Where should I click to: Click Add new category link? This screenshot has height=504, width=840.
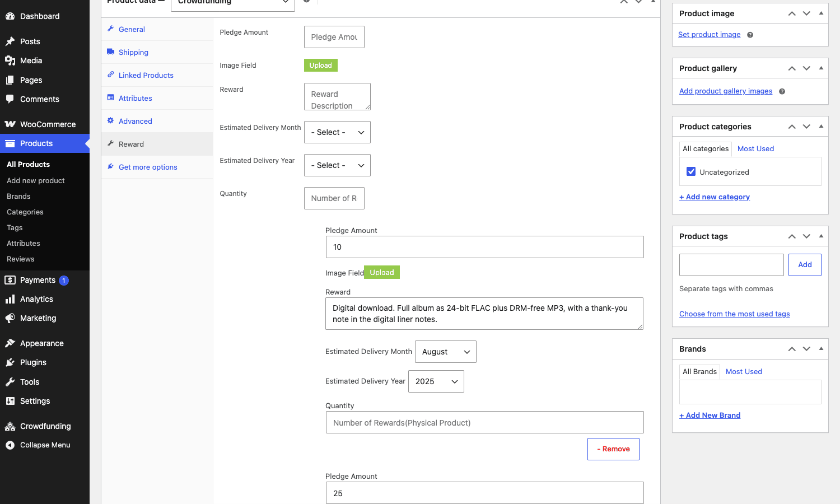715,197
